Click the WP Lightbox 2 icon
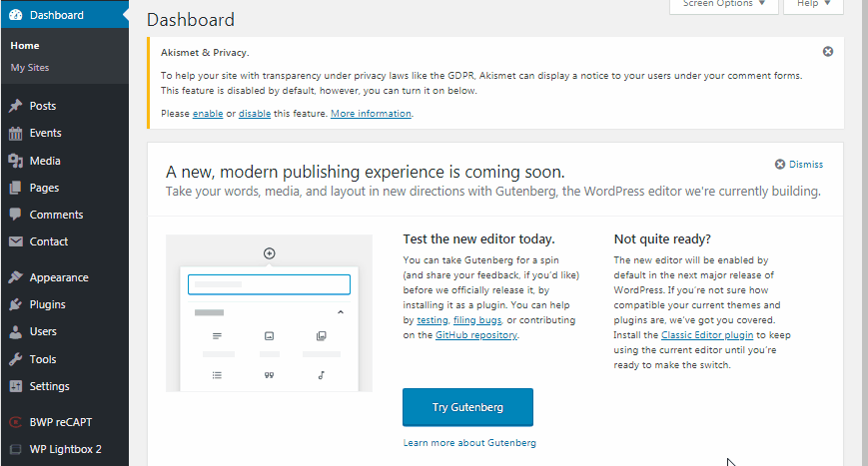868x466 pixels. coord(16,449)
